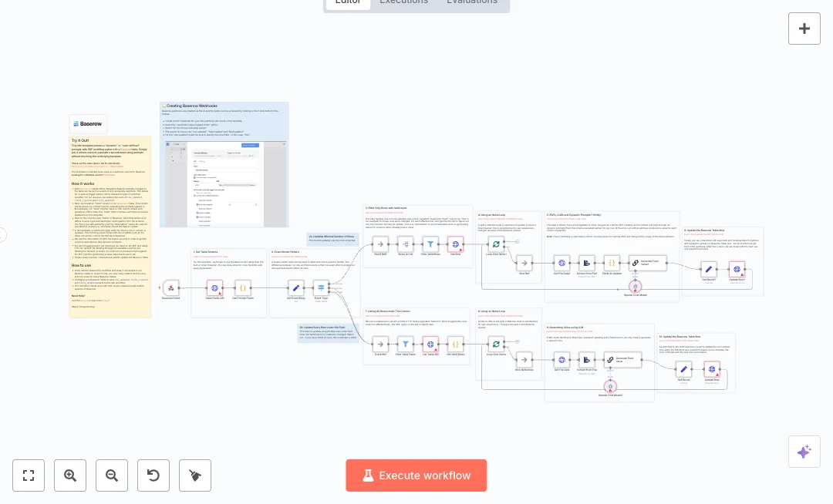Click the undo/reset canvas icon
This screenshot has width=833, height=504.
153,475
